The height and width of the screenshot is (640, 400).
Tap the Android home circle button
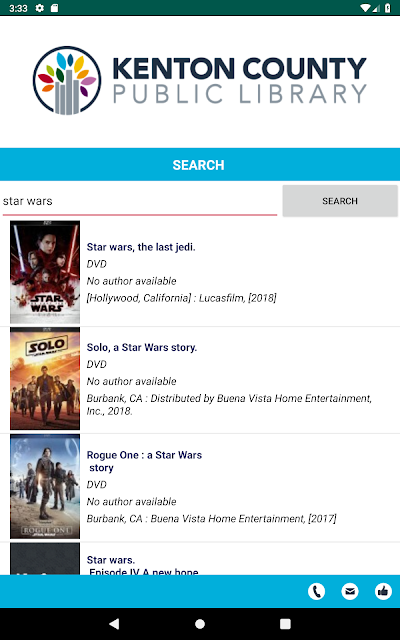(x=200, y=624)
